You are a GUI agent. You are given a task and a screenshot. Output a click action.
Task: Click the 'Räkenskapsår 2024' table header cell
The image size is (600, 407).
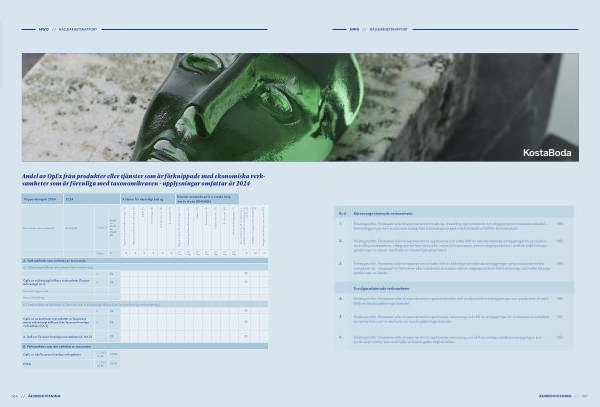[x=41, y=199]
